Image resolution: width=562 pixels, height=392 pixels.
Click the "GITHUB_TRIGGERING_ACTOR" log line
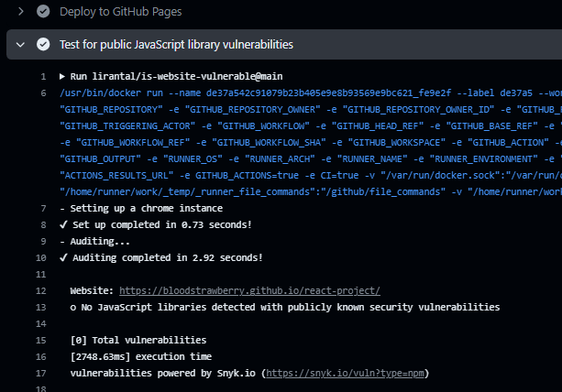311,126
